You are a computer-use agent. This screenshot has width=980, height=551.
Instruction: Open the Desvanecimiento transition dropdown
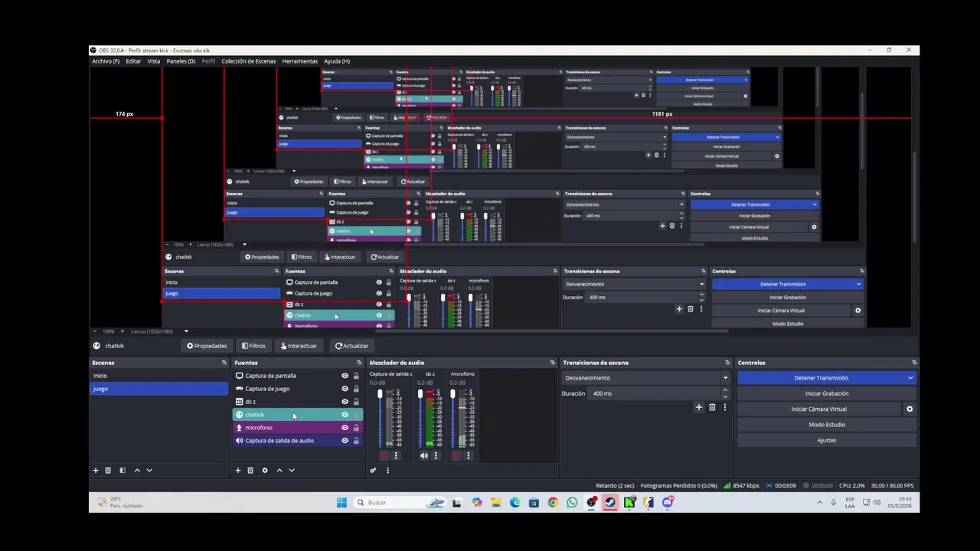[x=645, y=378]
